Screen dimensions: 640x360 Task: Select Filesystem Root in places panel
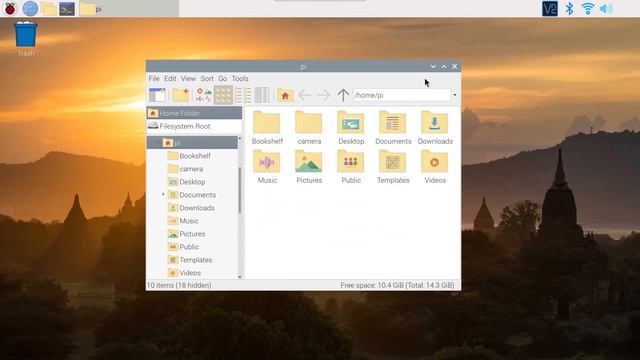coord(194,126)
